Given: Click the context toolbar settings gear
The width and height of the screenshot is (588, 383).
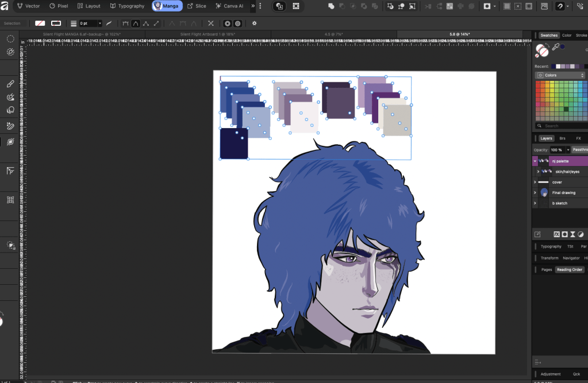Looking at the screenshot, I should click(254, 24).
